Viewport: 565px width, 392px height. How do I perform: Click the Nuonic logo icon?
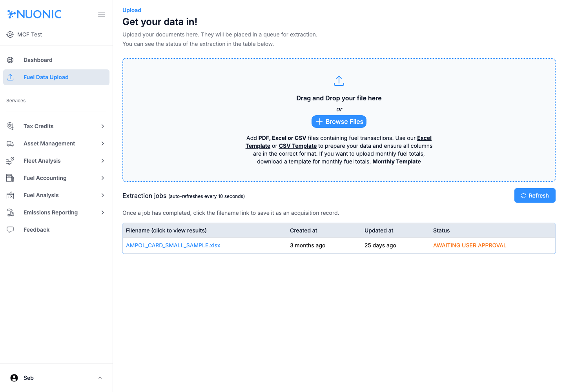(11, 14)
